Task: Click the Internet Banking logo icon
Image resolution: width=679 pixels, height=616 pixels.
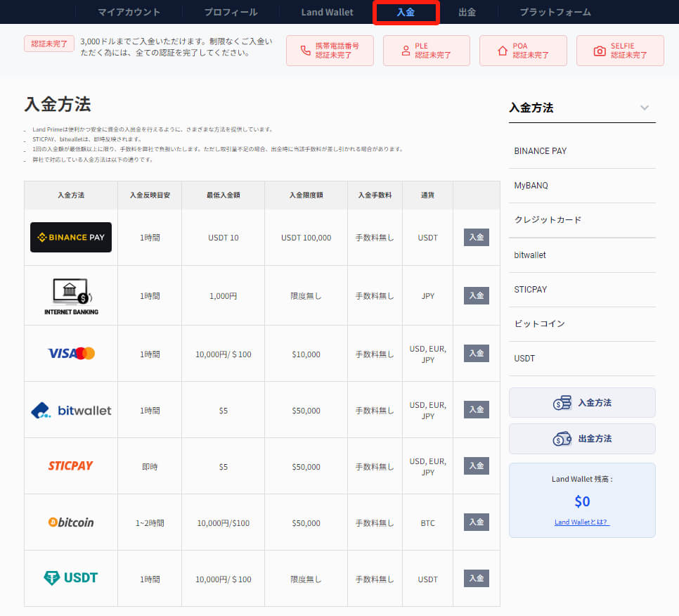Action: pos(71,295)
